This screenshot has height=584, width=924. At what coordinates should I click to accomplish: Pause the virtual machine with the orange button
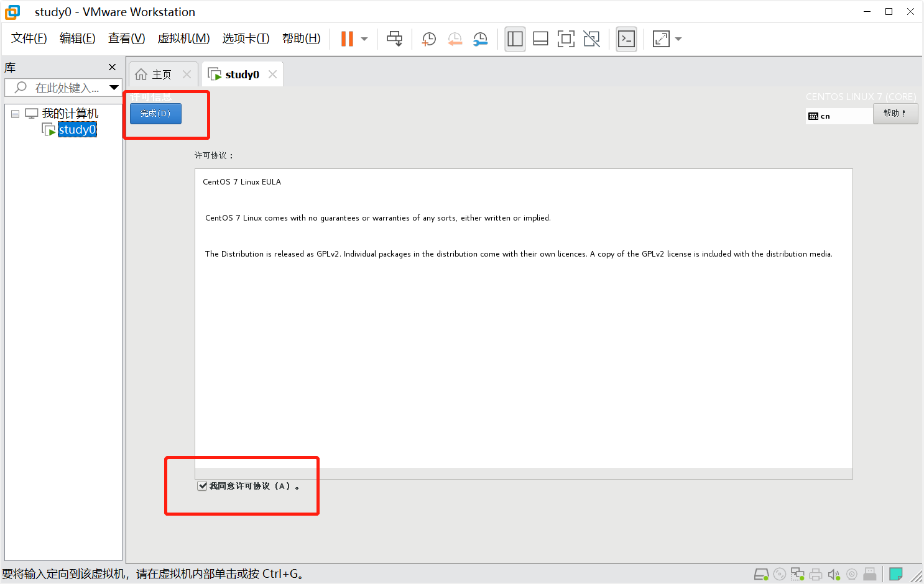[347, 39]
